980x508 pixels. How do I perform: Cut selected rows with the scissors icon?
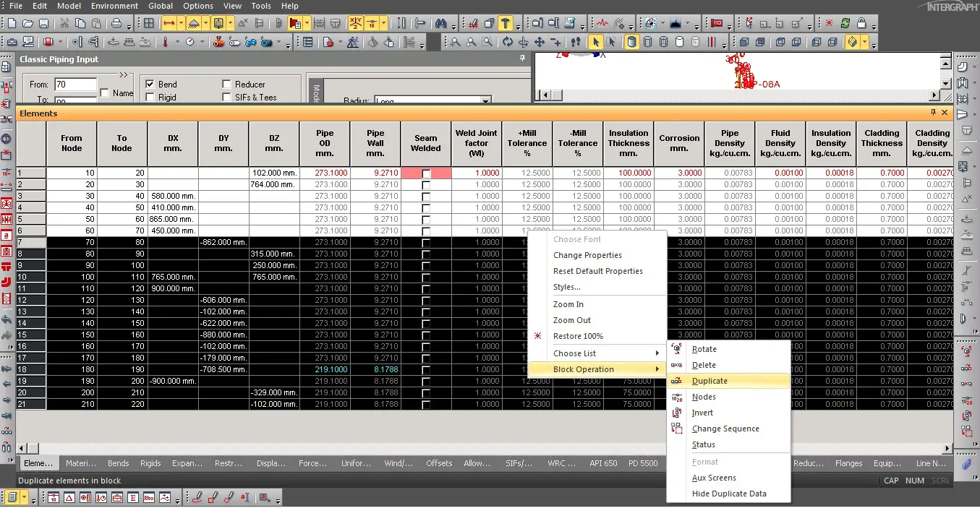[x=65, y=23]
